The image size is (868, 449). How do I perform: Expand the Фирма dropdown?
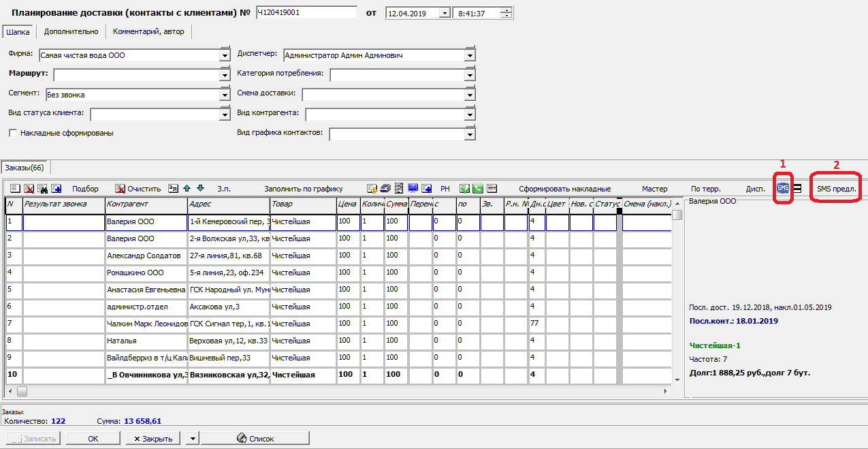225,56
